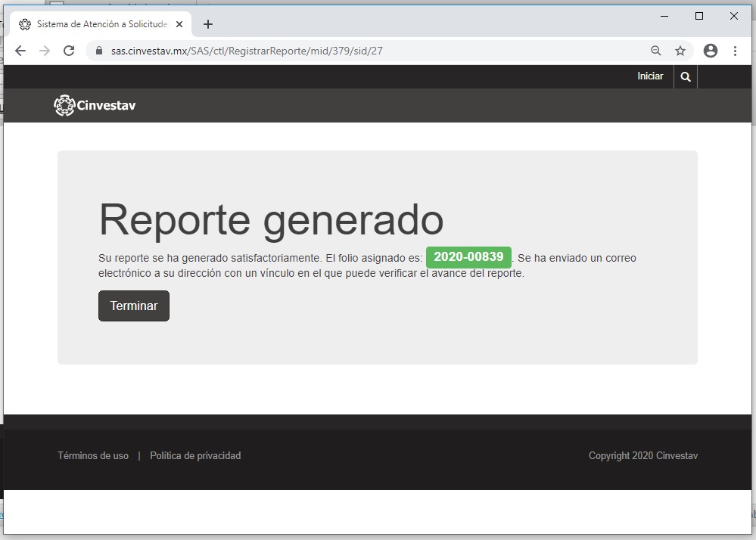Click the zoom magnifier icon in address bar
The height and width of the screenshot is (540, 756).
click(x=655, y=51)
